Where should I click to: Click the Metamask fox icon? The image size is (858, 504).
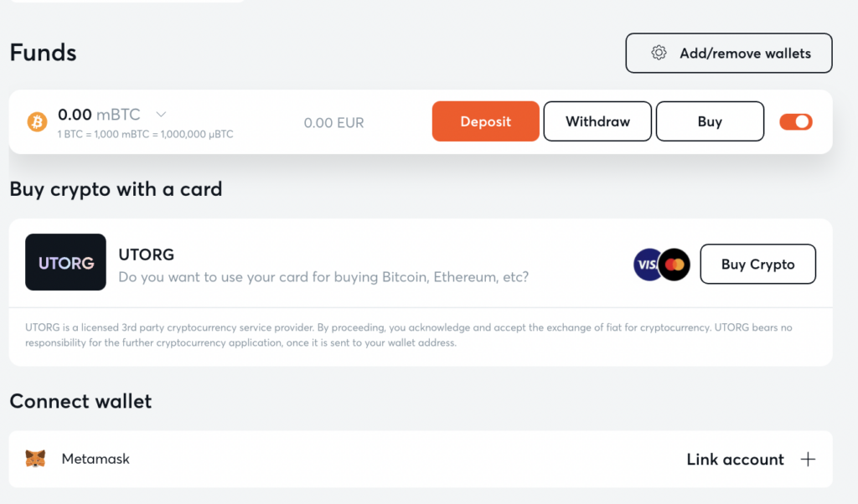pyautogui.click(x=35, y=459)
